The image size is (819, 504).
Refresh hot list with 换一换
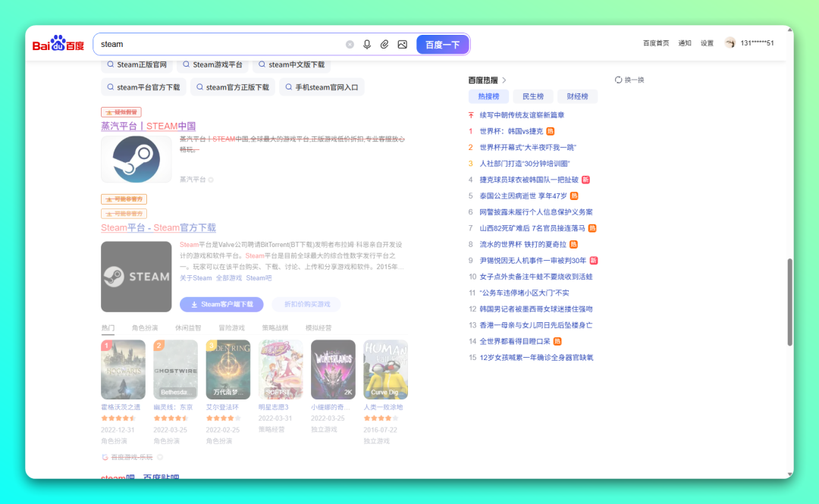629,80
